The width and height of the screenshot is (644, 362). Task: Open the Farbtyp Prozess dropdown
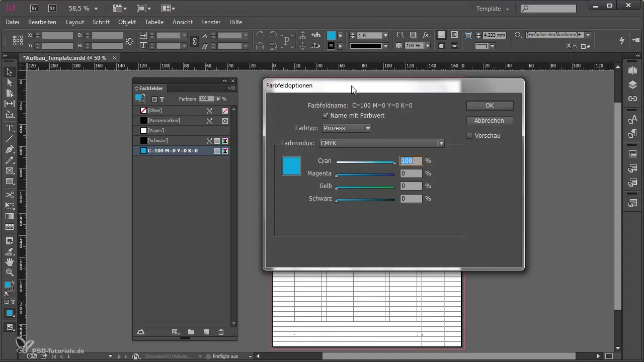click(347, 128)
